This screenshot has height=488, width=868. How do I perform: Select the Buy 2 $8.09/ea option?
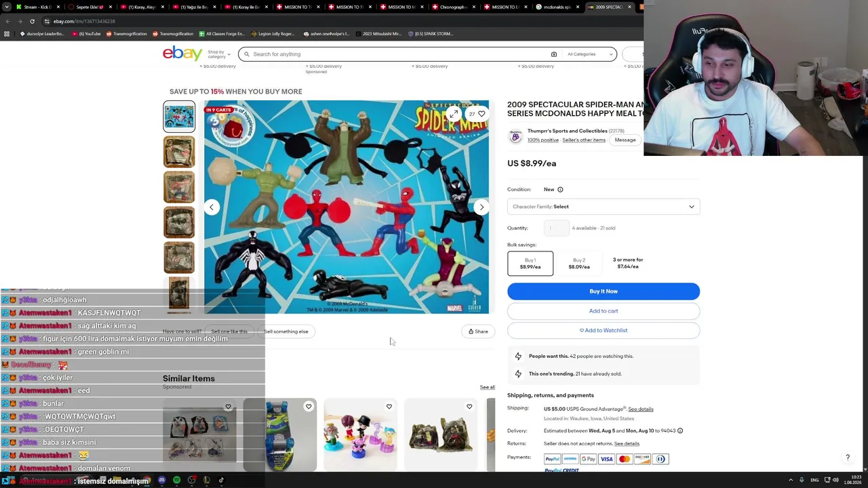[x=579, y=264]
